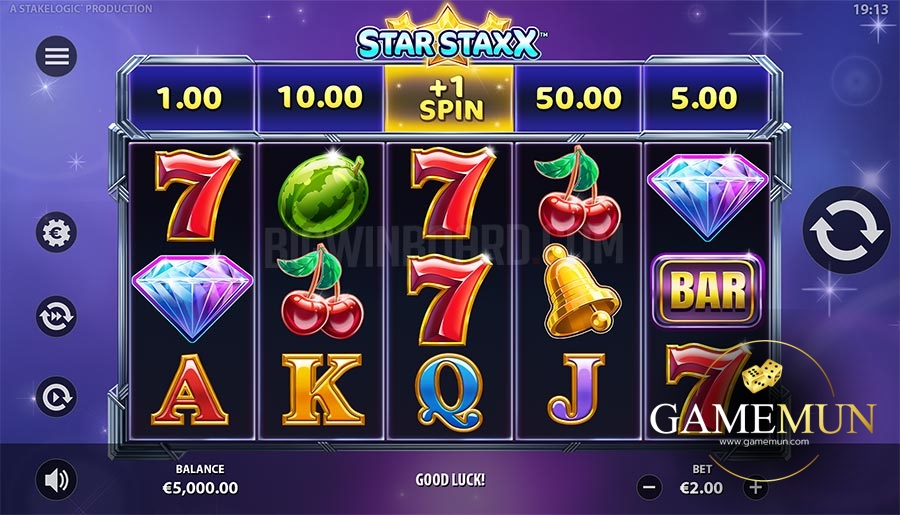Viewport: 900px width, 515px height.
Task: Open the www.gamemun.com link
Action: [x=764, y=442]
